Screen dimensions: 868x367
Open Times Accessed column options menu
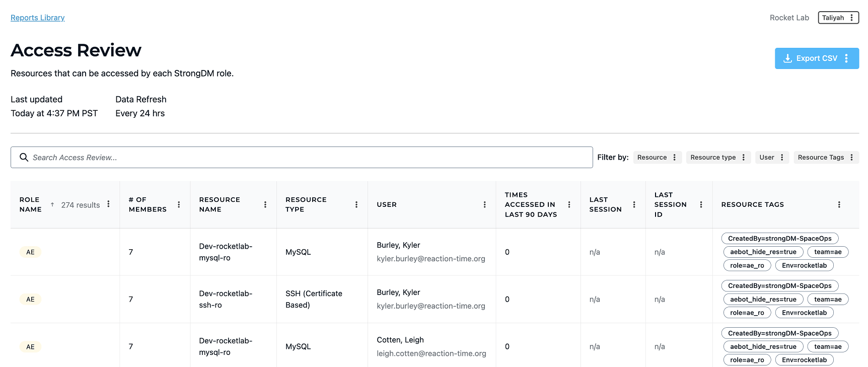(569, 204)
